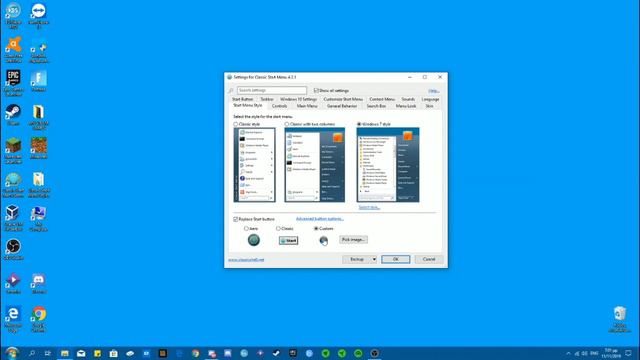Choose the Aero start button radio option
The height and width of the screenshot is (360, 640).
(x=246, y=229)
